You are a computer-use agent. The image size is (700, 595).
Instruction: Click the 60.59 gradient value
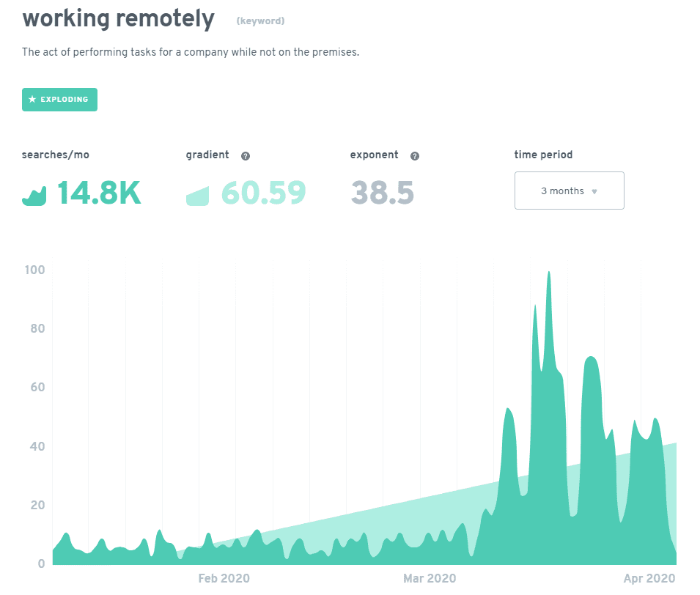tap(263, 193)
